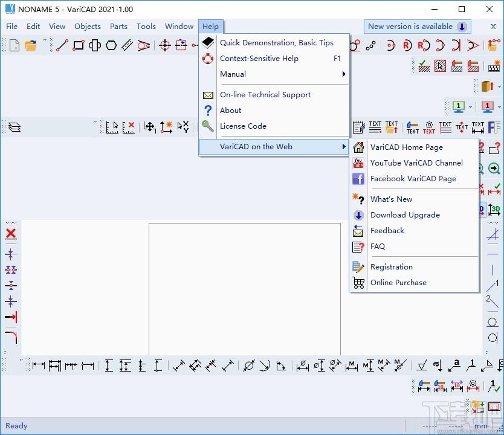Select angle dimension tool
This screenshot has width=504, height=435.
tap(281, 366)
